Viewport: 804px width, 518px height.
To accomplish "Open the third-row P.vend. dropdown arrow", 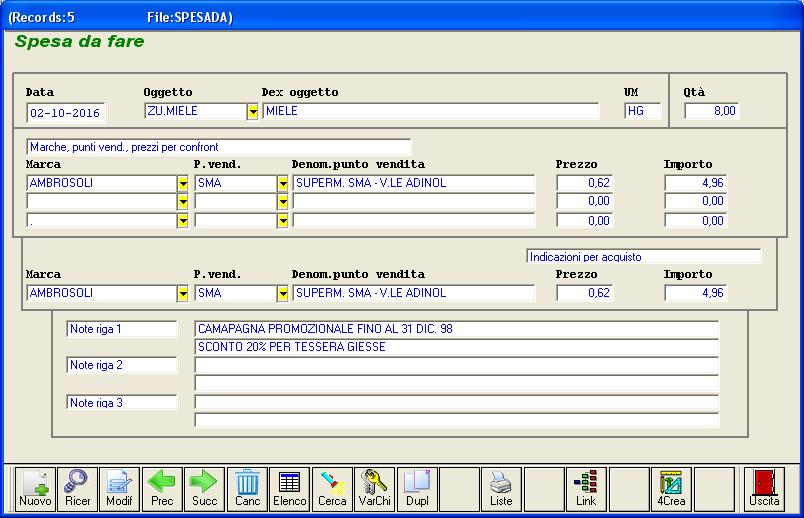I will point(283,221).
